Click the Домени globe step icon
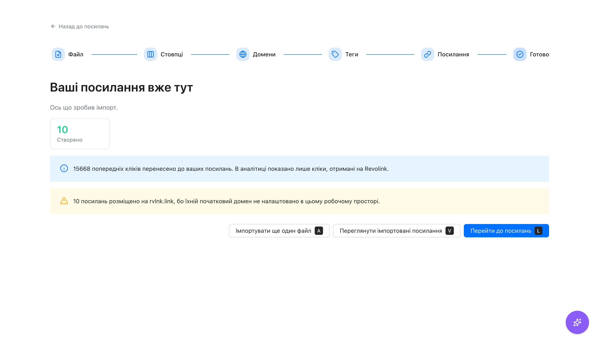The height and width of the screenshot is (364, 599). (x=243, y=54)
